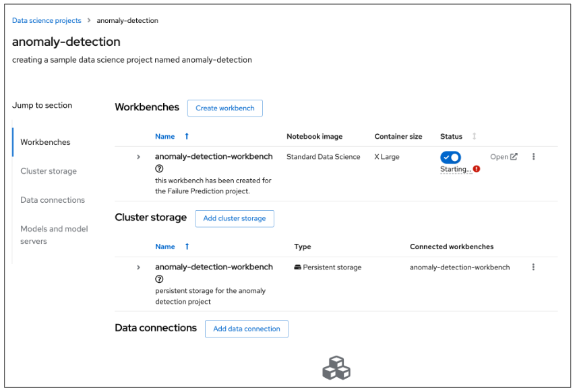575x392 pixels.
Task: Jump to Models and model servers section
Action: [x=54, y=235]
